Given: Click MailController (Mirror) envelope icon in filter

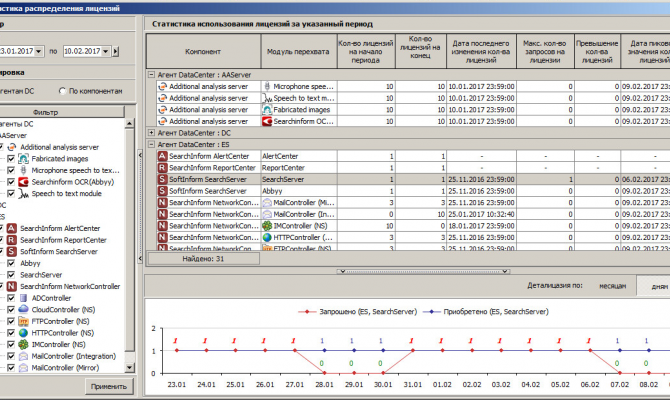Looking at the screenshot, I should [23, 368].
